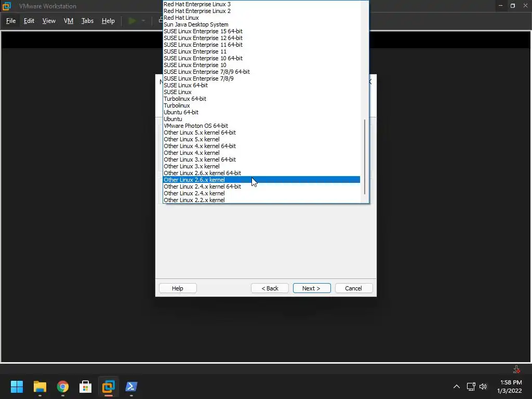The image size is (532, 399).
Task: Select Other Linux 2.4.x kernel entry
Action: pos(261,193)
